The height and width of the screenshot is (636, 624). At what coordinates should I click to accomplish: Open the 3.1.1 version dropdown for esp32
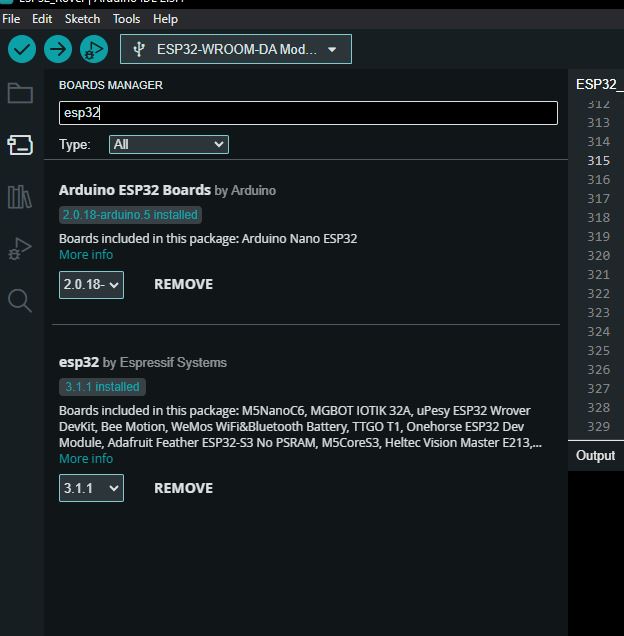coord(91,488)
